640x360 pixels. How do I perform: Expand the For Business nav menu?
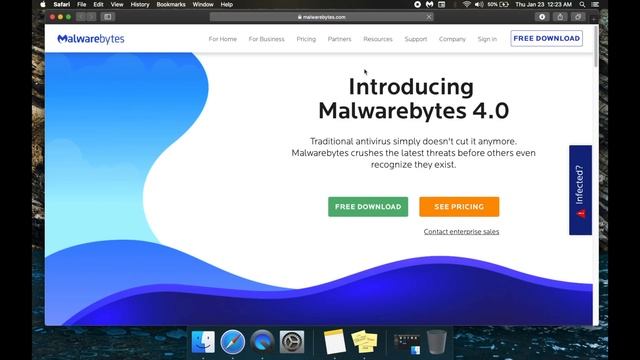(267, 39)
